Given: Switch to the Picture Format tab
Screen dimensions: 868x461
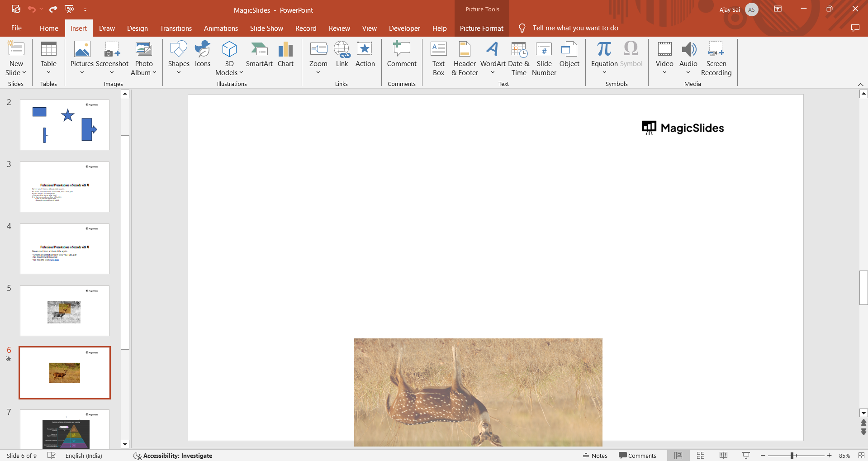Looking at the screenshot, I should point(481,28).
